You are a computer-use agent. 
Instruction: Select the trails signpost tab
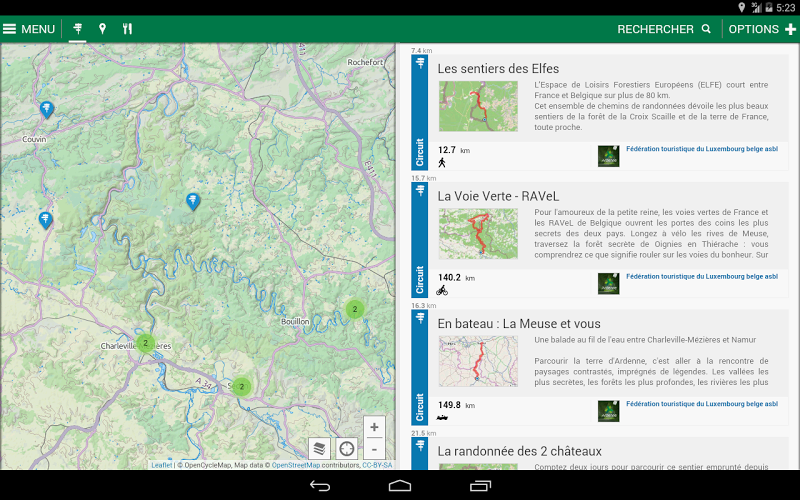point(78,29)
